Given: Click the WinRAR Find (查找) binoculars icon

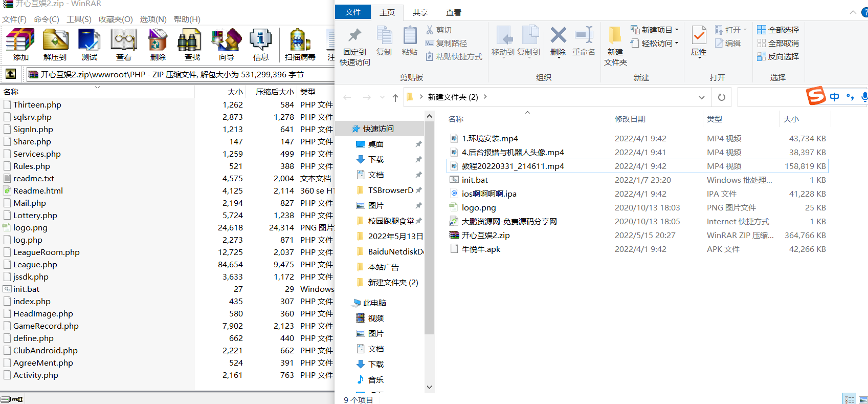Looking at the screenshot, I should (x=192, y=44).
